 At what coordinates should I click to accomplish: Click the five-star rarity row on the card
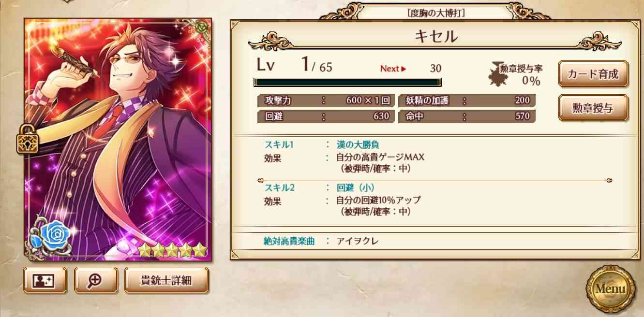tap(172, 250)
